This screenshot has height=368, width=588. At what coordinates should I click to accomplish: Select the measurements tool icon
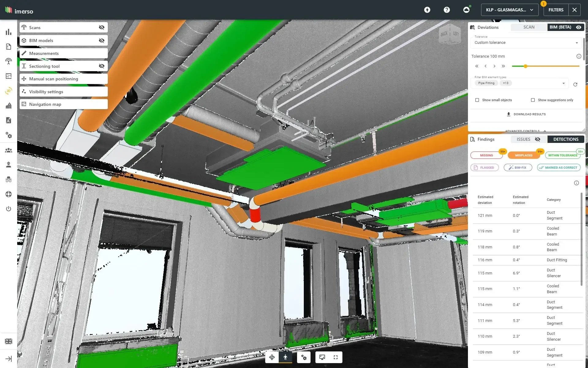click(24, 53)
